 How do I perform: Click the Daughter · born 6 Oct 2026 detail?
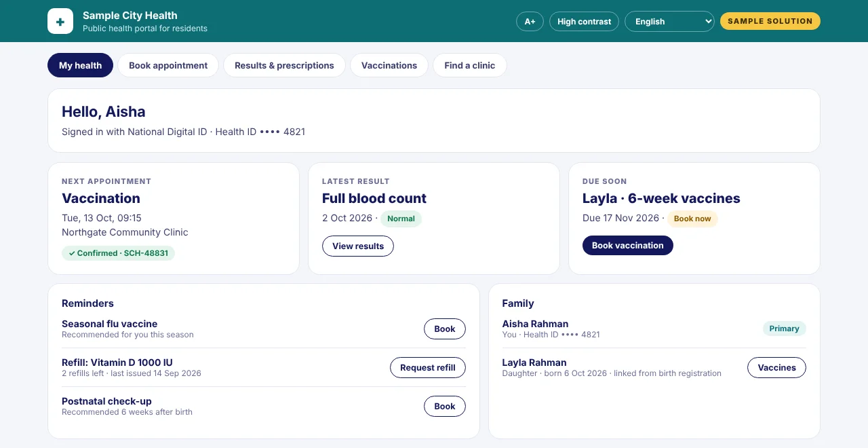point(612,373)
